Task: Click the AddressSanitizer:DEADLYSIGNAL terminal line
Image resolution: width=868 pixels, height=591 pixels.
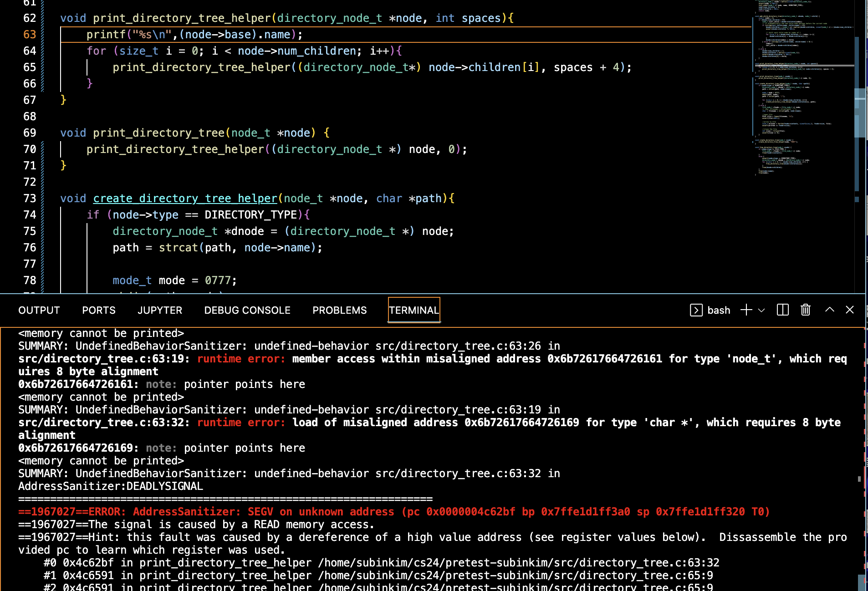Action: tap(111, 486)
